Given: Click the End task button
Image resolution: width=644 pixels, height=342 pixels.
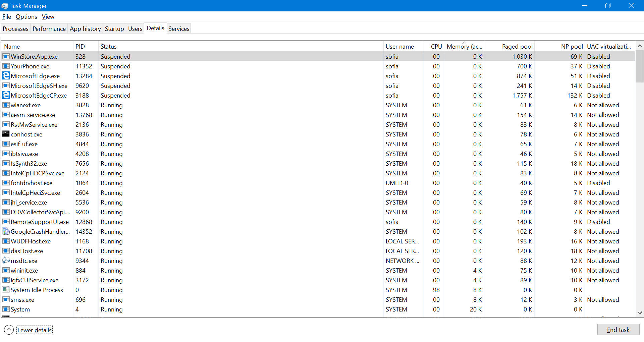Looking at the screenshot, I should (618, 330).
